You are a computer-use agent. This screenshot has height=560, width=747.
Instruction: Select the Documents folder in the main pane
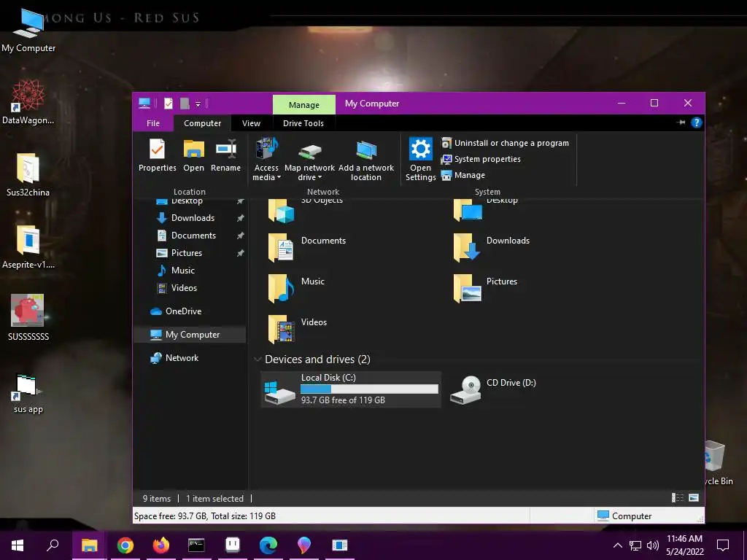(x=307, y=248)
